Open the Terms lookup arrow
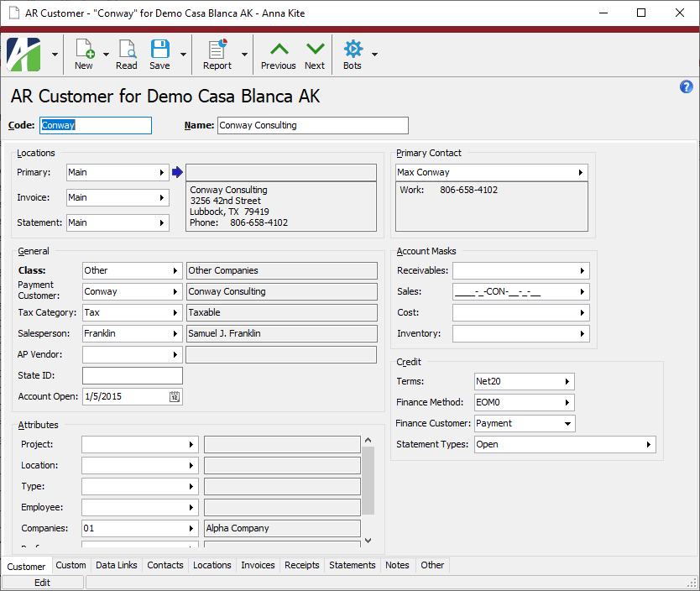 pos(568,381)
